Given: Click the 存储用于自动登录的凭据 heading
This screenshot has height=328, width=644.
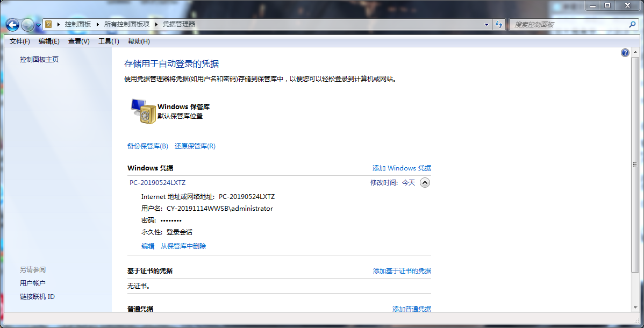Looking at the screenshot, I should (171, 63).
